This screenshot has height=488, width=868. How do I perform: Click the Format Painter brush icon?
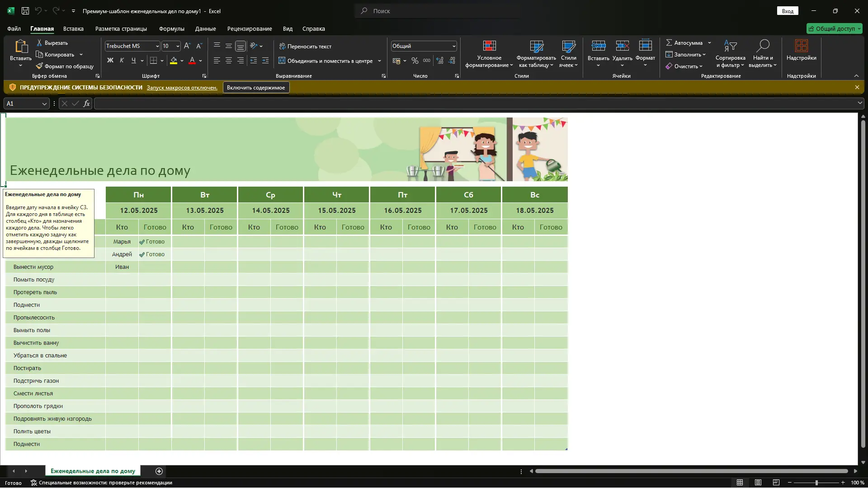coord(40,66)
